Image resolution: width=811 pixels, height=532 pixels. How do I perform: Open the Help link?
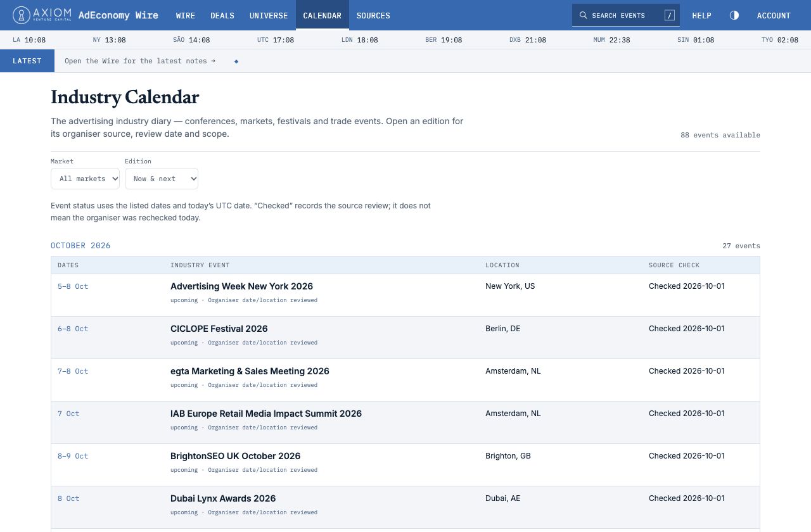(701, 15)
